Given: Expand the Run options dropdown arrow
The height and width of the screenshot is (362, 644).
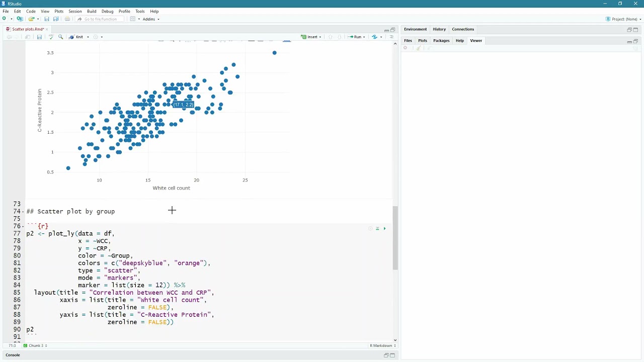Looking at the screenshot, I should click(x=364, y=37).
